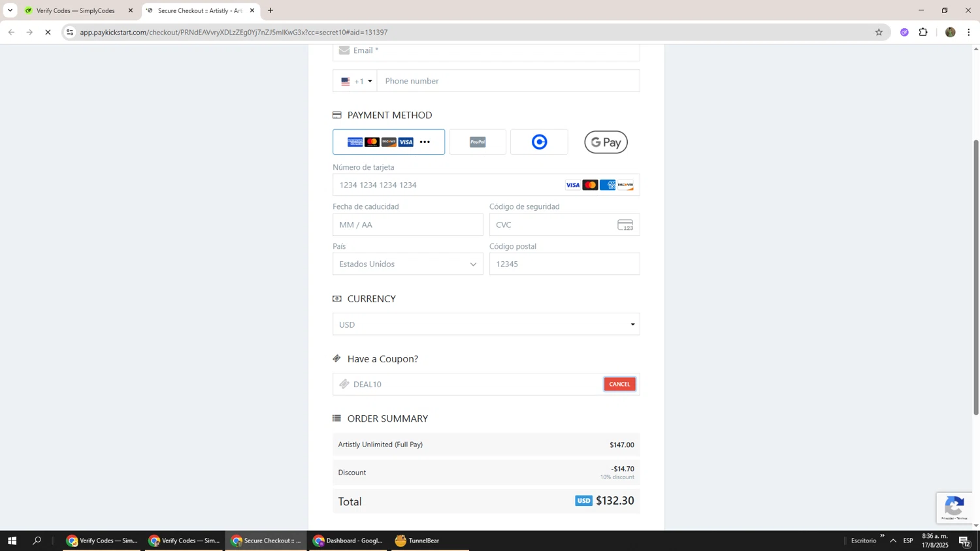Click the ESP language indicator

point(908,541)
